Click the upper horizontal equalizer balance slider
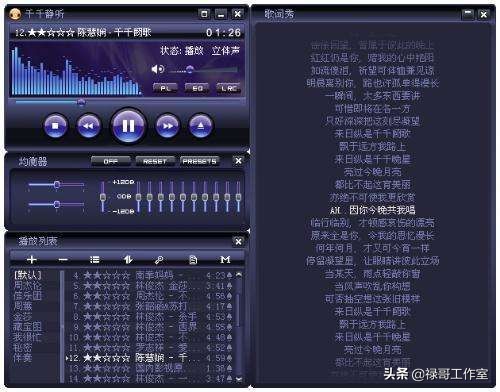 coord(56,184)
